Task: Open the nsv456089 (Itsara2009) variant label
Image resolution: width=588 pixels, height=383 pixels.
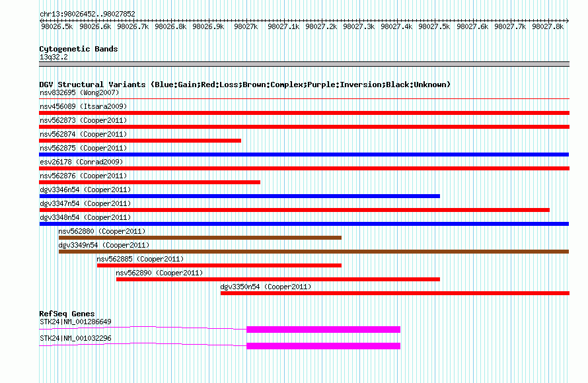Action: tap(83, 106)
